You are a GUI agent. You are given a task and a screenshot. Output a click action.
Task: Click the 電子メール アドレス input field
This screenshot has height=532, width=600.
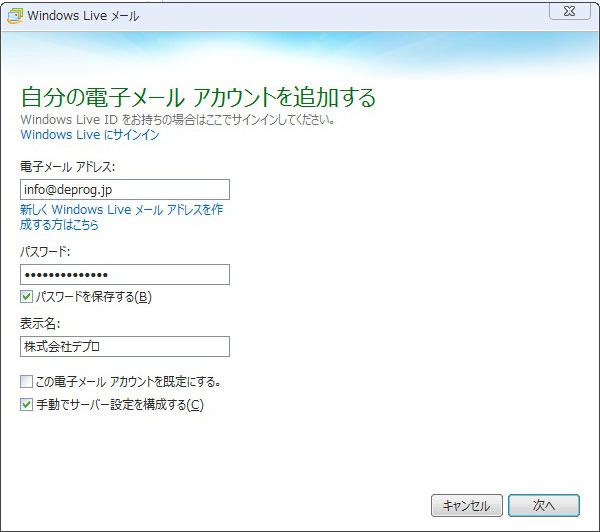click(x=125, y=189)
